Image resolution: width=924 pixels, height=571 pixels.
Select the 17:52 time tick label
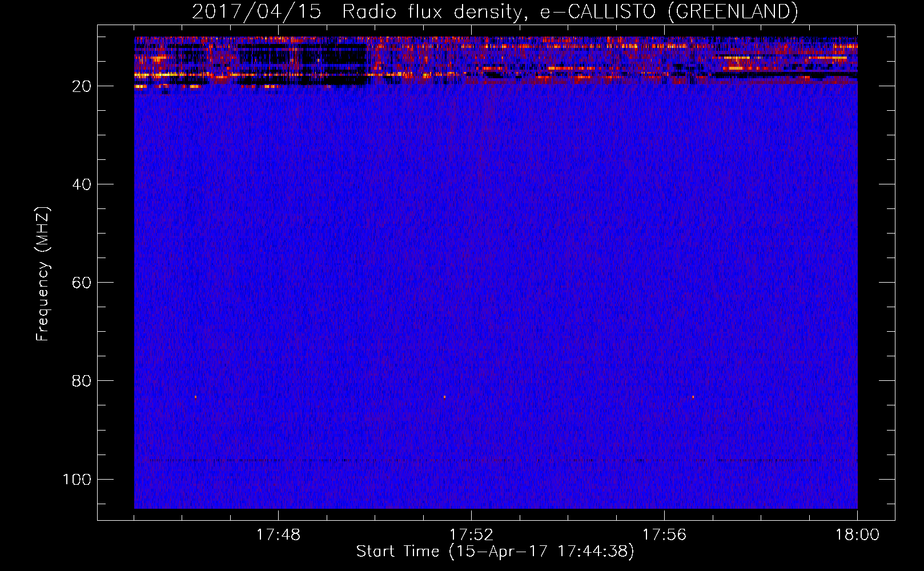[x=471, y=534]
